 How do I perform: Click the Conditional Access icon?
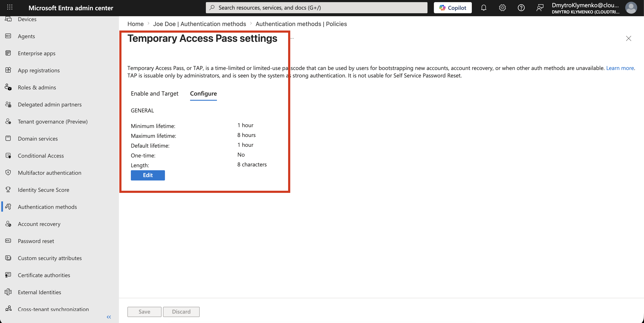tap(8, 155)
